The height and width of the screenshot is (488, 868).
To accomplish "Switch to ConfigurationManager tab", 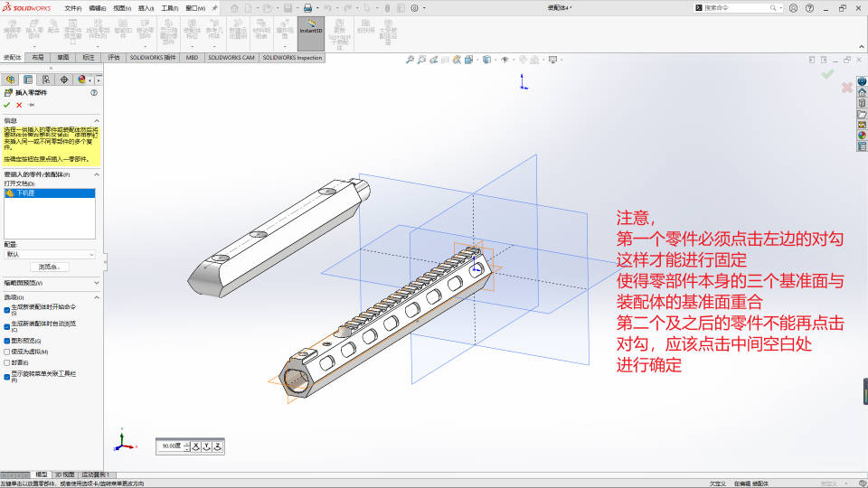I will (46, 80).
